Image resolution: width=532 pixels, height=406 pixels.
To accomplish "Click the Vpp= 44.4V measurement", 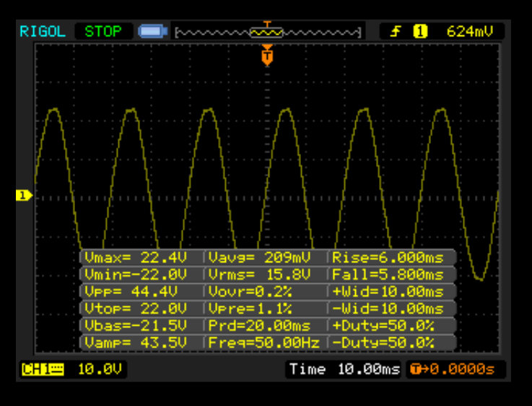I will (131, 292).
